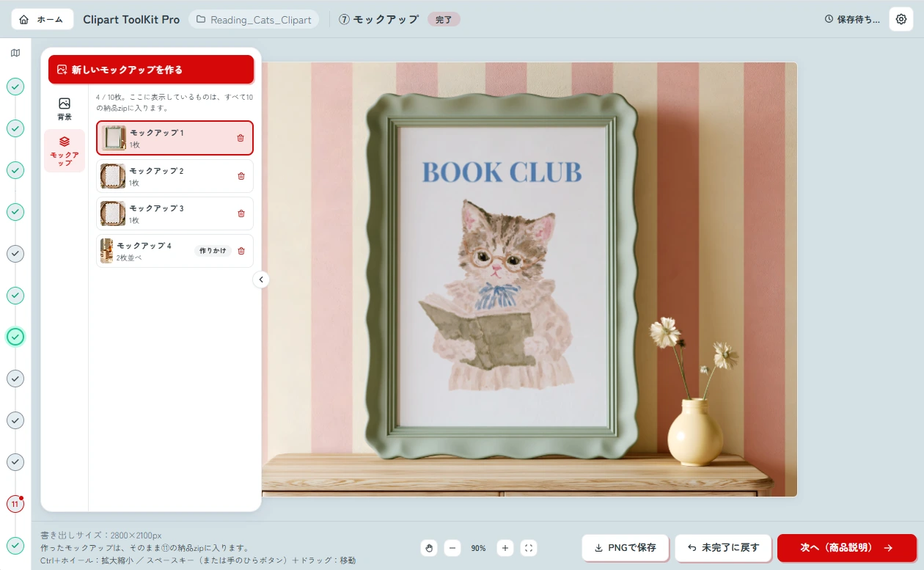Viewport: 924px width, 570px height.
Task: Switch to the 背景 tab
Action: [65, 109]
